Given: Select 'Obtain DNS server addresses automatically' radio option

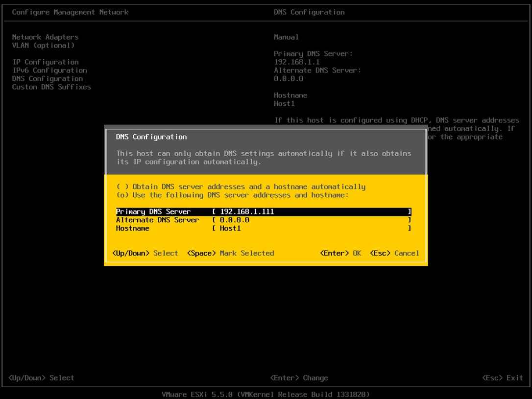Looking at the screenshot, I should tap(241, 187).
